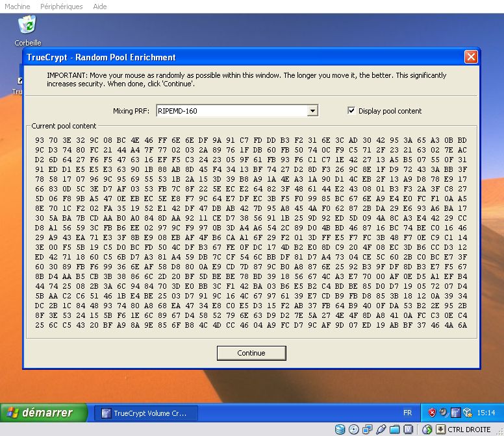The image size is (504, 436).
Task: Click the word IMPORTANT in the instructions
Action: point(67,75)
